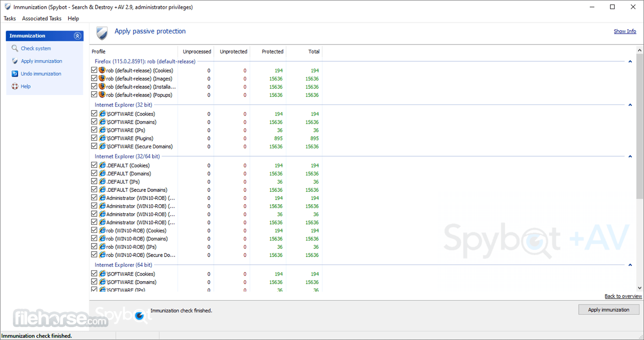This screenshot has width=644, height=340.
Task: Open the Show Info link
Action: point(625,31)
